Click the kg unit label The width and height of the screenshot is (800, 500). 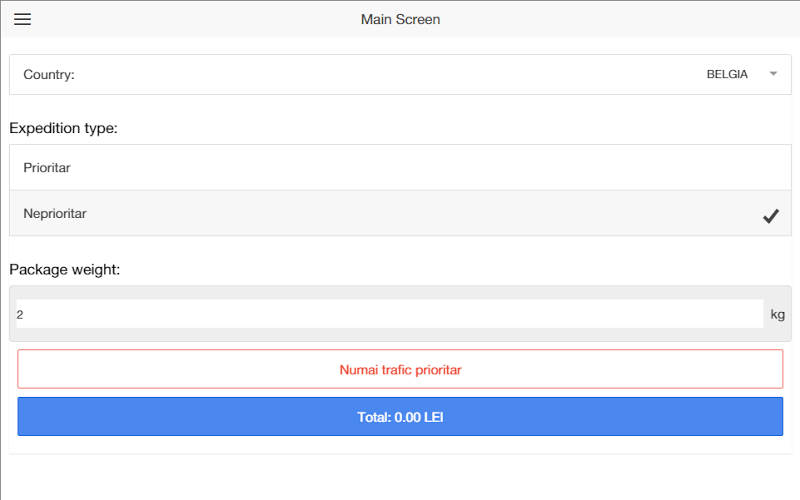click(x=777, y=314)
